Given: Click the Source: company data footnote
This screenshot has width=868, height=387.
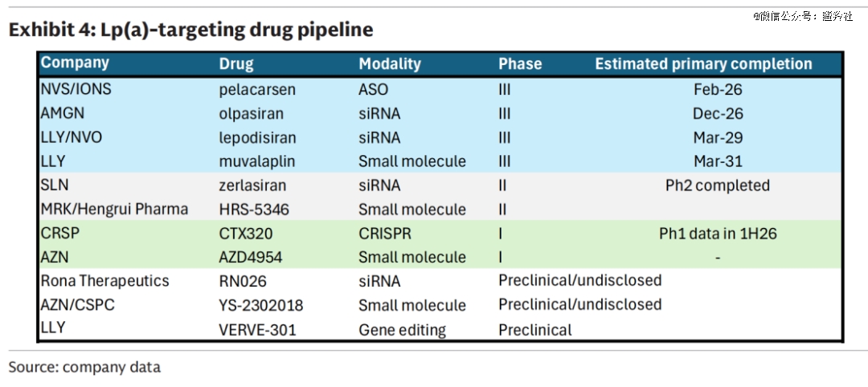Looking at the screenshot, I should (x=84, y=367).
